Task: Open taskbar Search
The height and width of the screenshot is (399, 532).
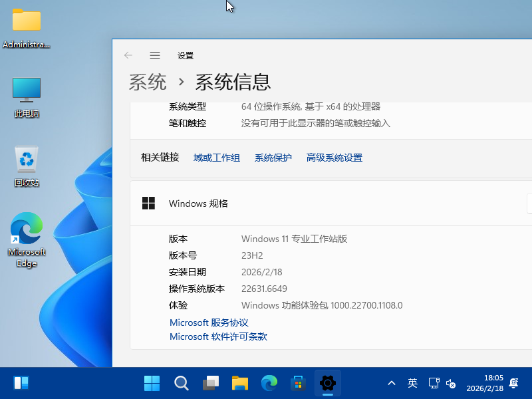Action: (x=182, y=383)
